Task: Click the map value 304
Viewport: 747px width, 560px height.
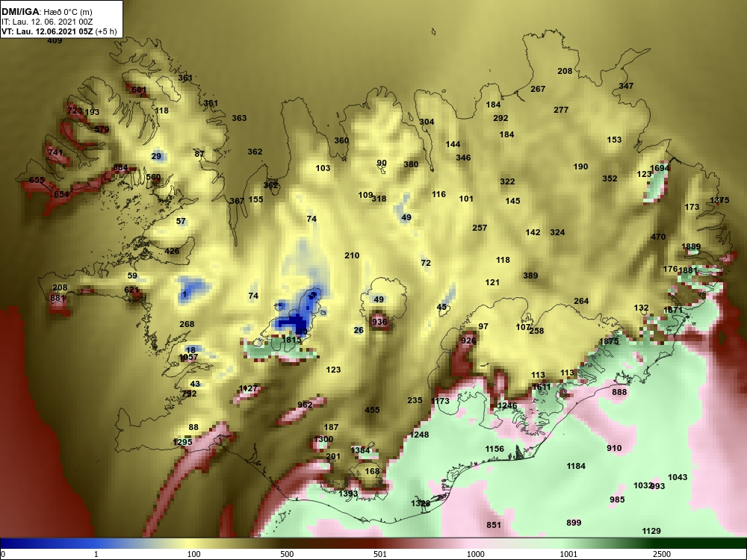Action: coord(427,122)
